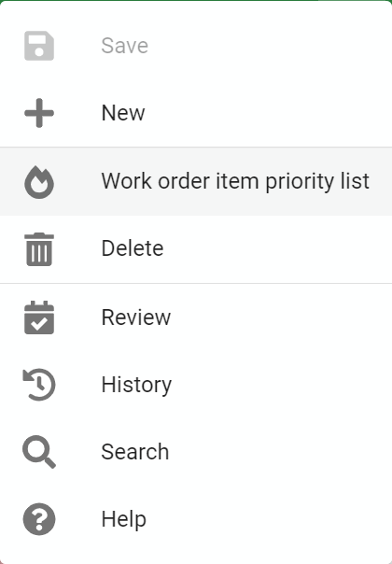Click the flame priority list icon

(x=39, y=182)
